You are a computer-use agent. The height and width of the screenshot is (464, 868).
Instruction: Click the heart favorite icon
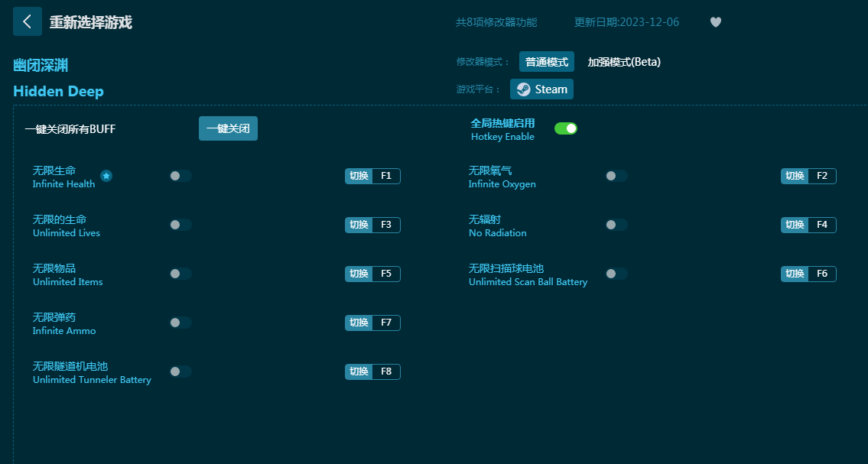pos(716,22)
